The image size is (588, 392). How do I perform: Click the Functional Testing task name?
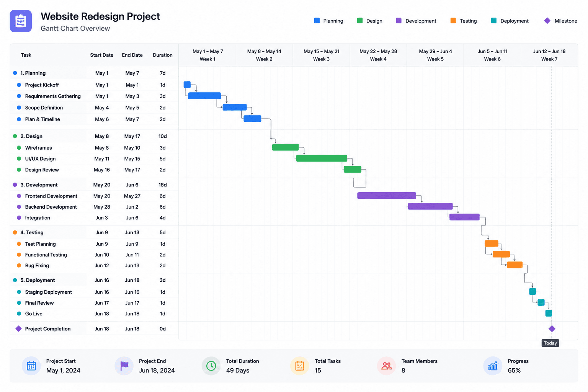[46, 255]
